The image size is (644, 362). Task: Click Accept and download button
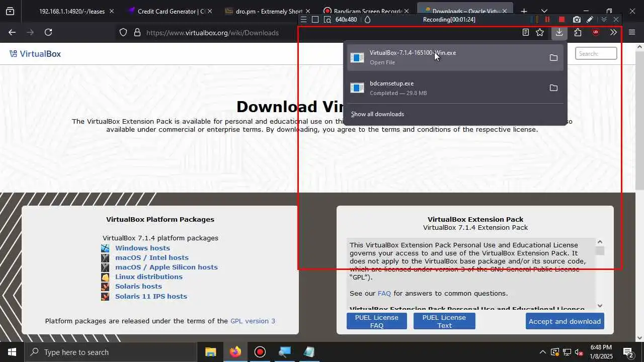pos(565,321)
